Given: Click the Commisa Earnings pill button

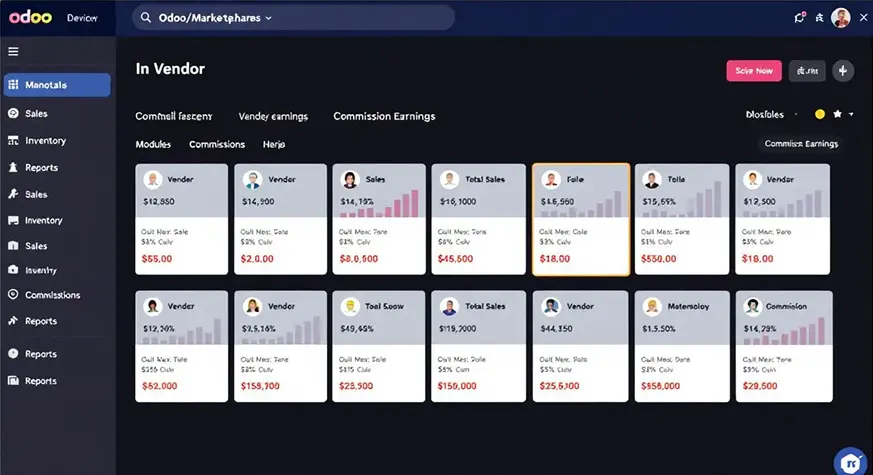Looking at the screenshot, I should pyautogui.click(x=801, y=144).
